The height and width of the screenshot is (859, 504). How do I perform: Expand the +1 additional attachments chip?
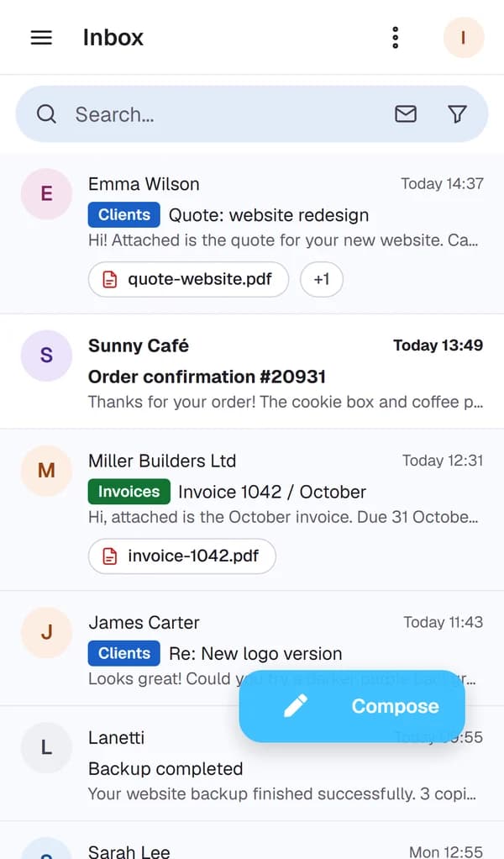coord(322,279)
